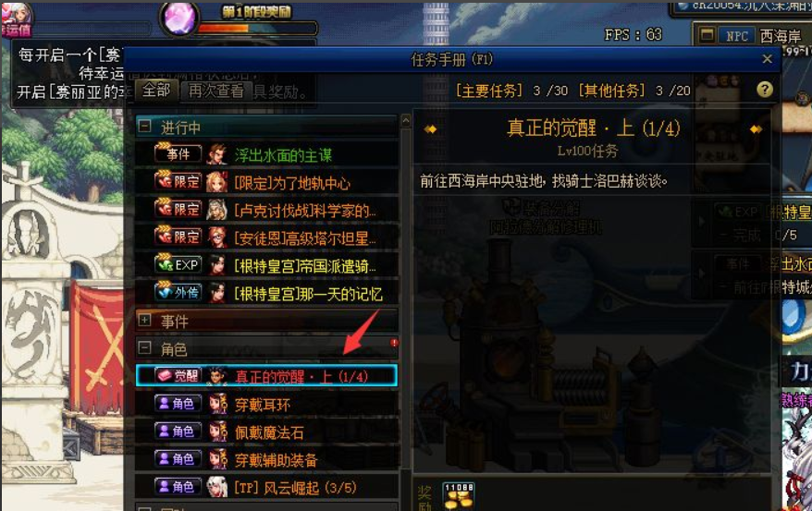
Task: Click the red 觉醒 badge icon
Action: pos(178,375)
